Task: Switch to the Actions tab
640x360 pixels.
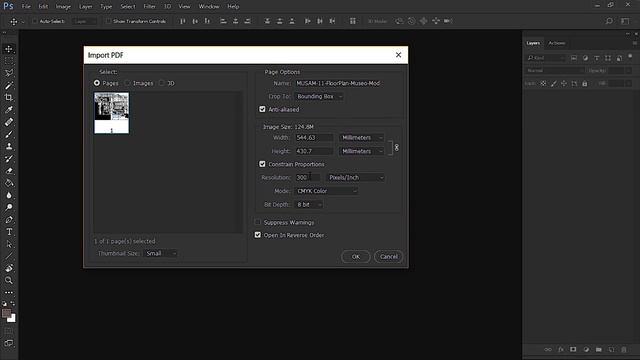Action: pyautogui.click(x=557, y=43)
